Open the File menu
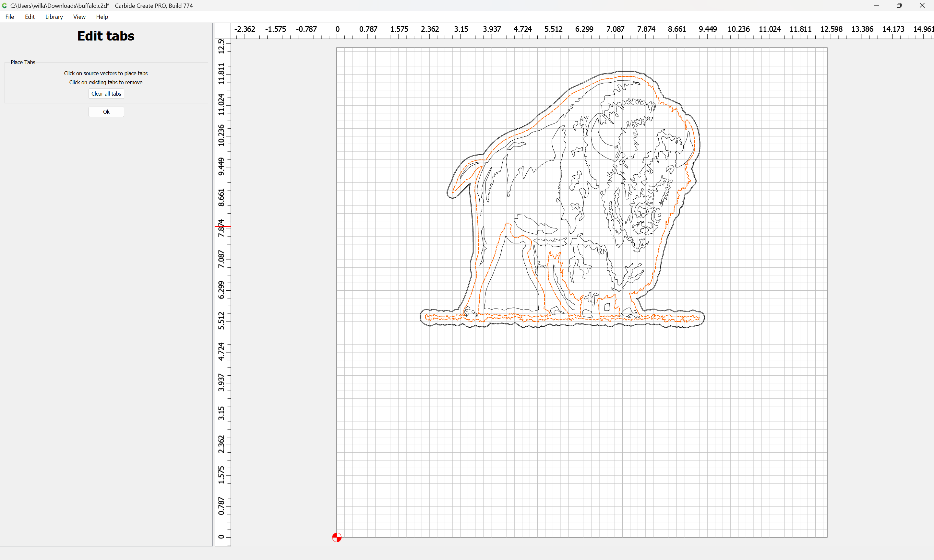 [10, 17]
